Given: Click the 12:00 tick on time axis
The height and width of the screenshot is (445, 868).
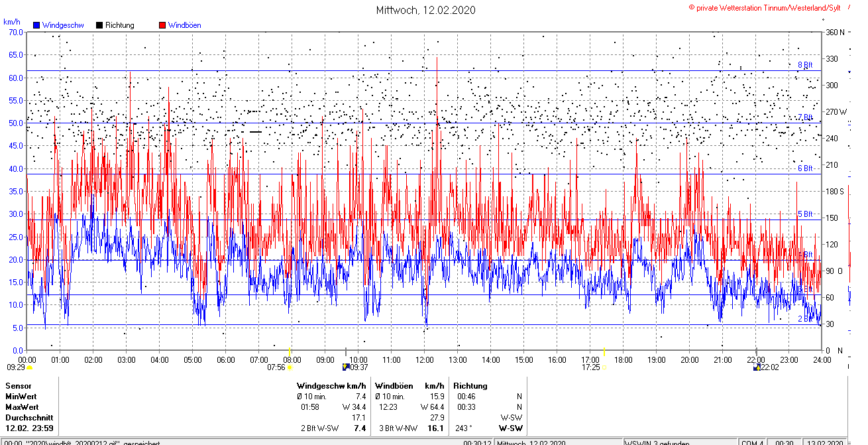Looking at the screenshot, I should (x=425, y=359).
